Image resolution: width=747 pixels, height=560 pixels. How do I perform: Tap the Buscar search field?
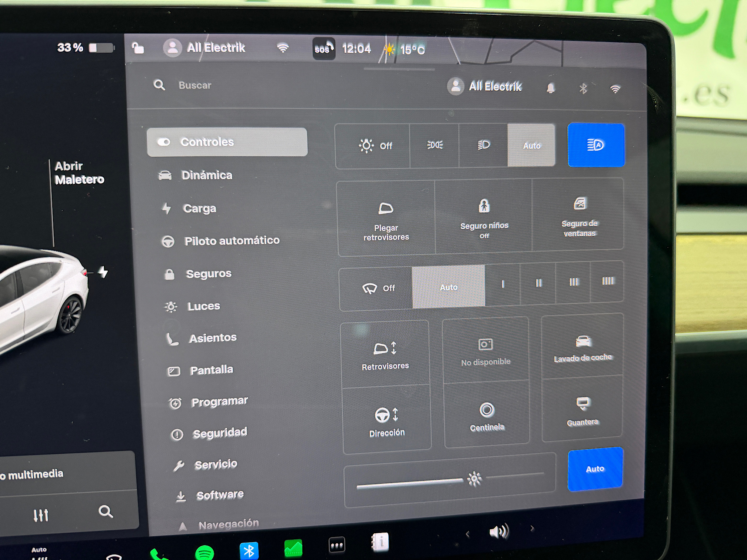(x=195, y=86)
